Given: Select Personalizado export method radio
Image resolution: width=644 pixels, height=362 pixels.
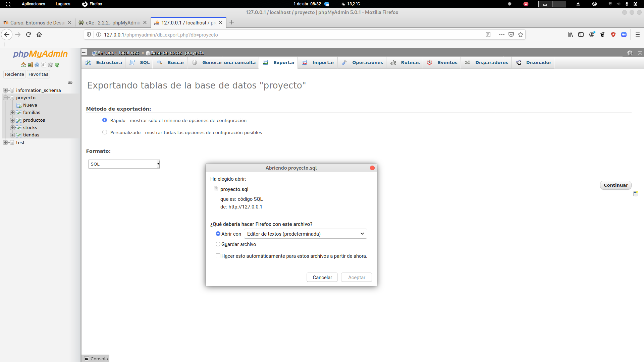Looking at the screenshot, I should (x=105, y=132).
